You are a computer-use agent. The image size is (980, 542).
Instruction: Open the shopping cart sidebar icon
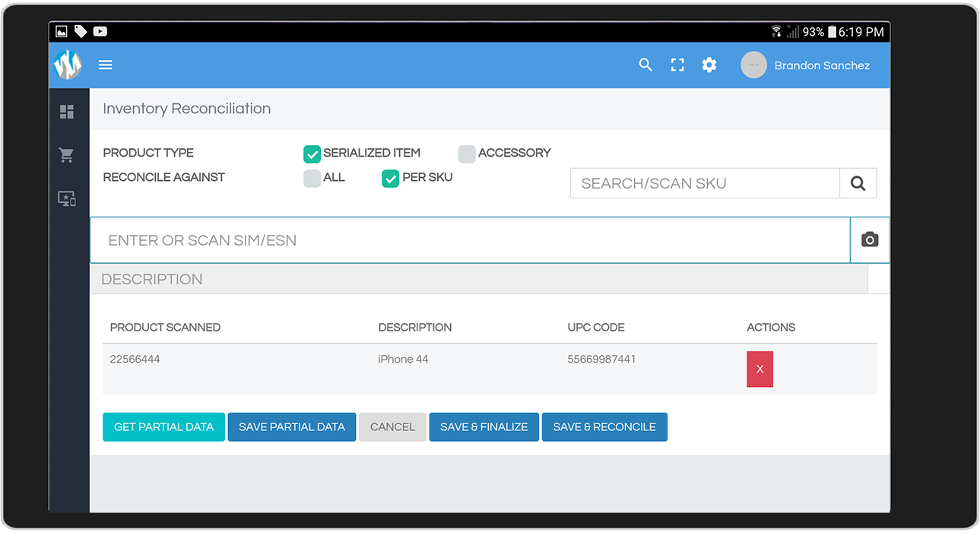67,155
